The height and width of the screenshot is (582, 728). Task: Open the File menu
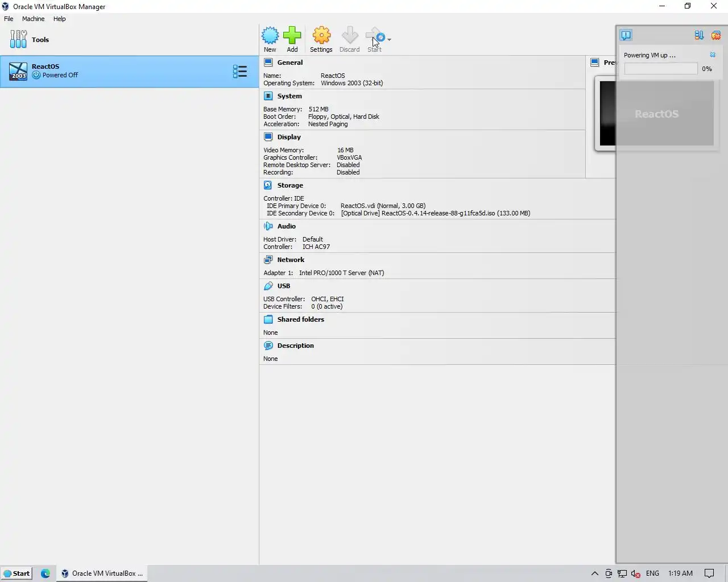(x=9, y=19)
